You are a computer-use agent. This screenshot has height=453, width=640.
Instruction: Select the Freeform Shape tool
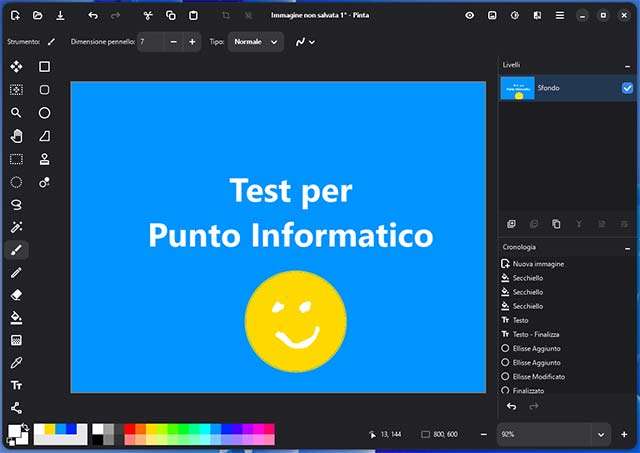(44, 136)
